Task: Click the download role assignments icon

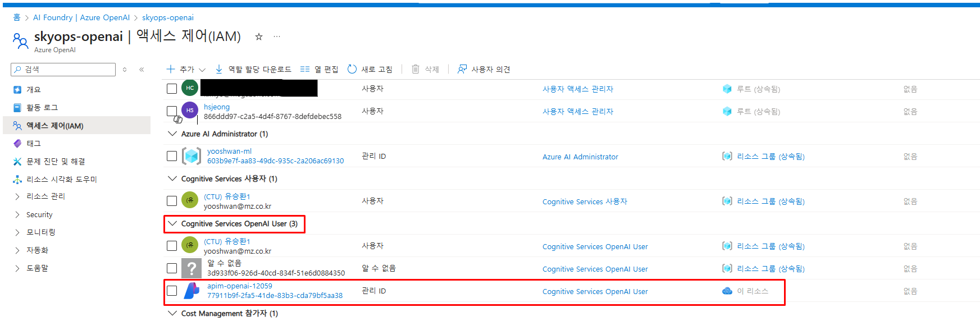Action: click(219, 69)
